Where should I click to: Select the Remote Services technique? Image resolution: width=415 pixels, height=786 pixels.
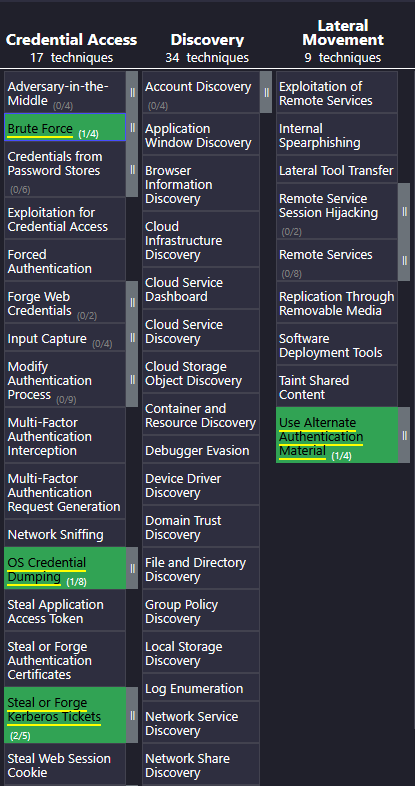coord(337,260)
